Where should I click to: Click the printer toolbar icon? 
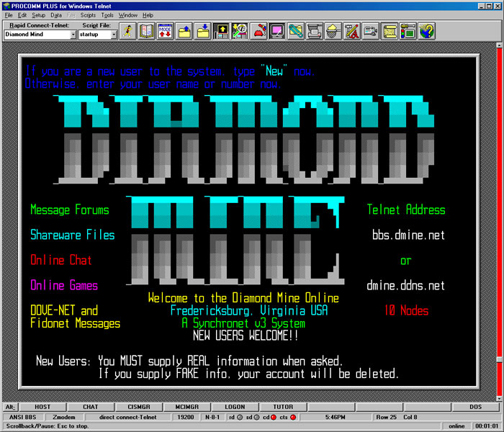click(315, 31)
